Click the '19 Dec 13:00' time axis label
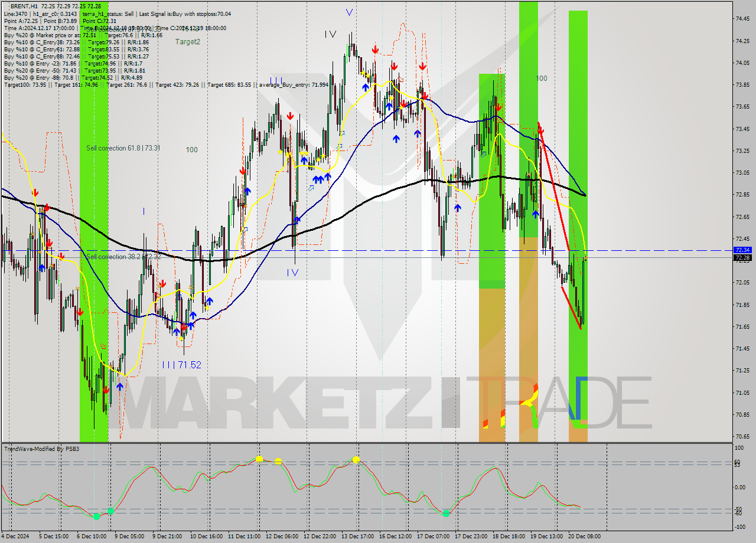The image size is (756, 543). tap(546, 537)
